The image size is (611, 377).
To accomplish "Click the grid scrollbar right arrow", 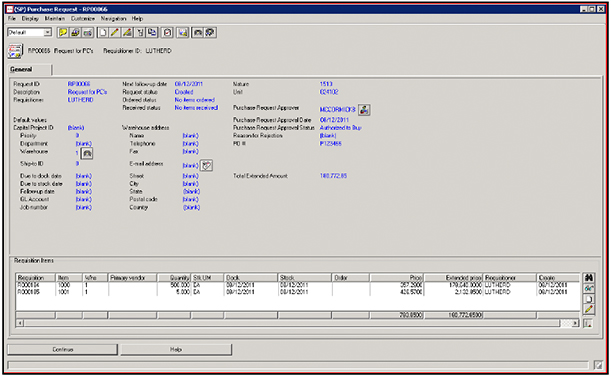I will coord(576,323).
